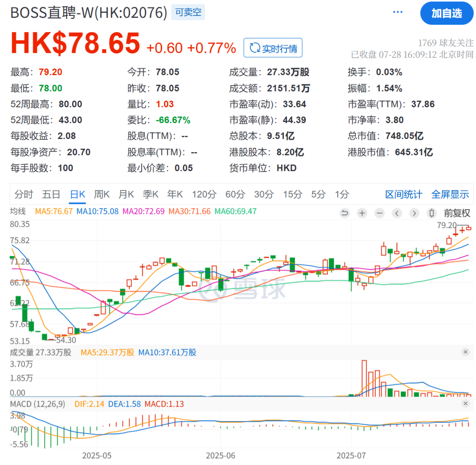Screen dimensions: 476x465
Task: Click the DEA:1.58 indicator value
Action: (x=124, y=404)
